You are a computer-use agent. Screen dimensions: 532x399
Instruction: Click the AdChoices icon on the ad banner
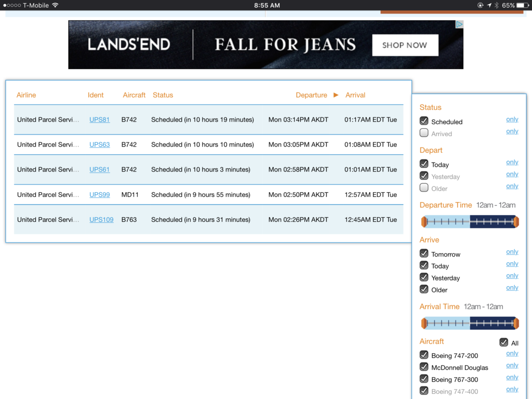[459, 24]
